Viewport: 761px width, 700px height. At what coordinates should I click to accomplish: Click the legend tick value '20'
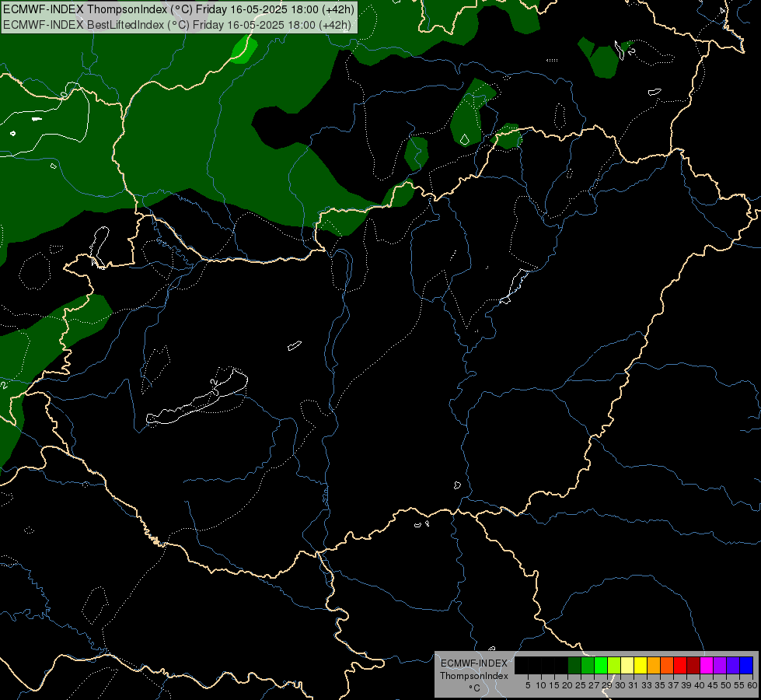[x=567, y=685]
